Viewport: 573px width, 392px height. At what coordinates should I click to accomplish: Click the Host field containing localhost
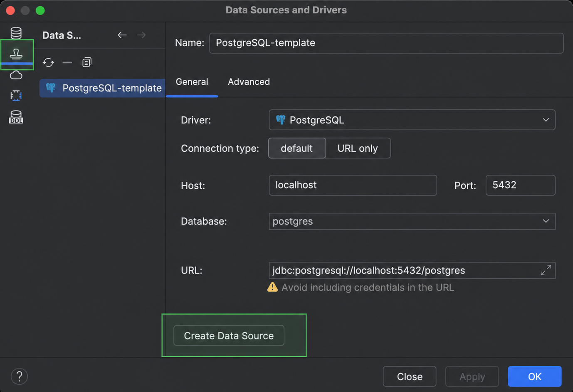click(x=353, y=185)
